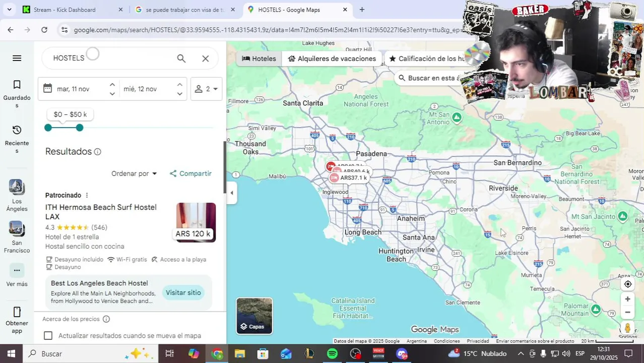This screenshot has height=363, width=644.
Task: Open the Los Ángeles recent shortcut
Action: point(17,196)
